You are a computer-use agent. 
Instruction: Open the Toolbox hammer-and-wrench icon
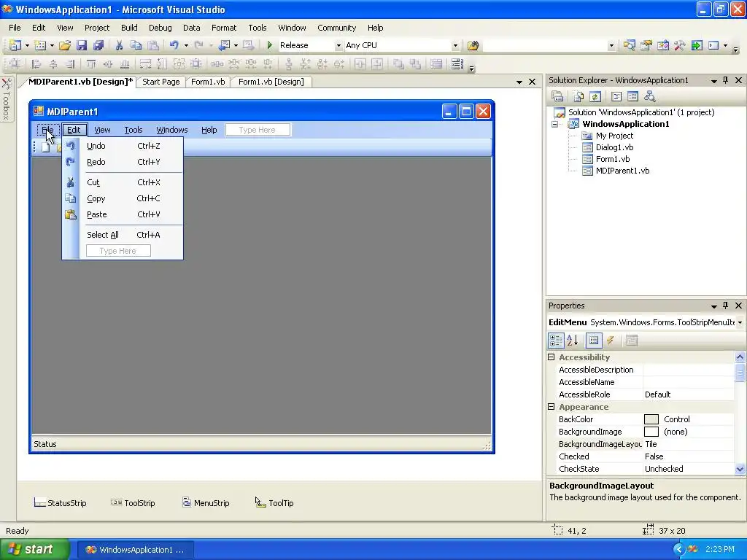coord(679,45)
